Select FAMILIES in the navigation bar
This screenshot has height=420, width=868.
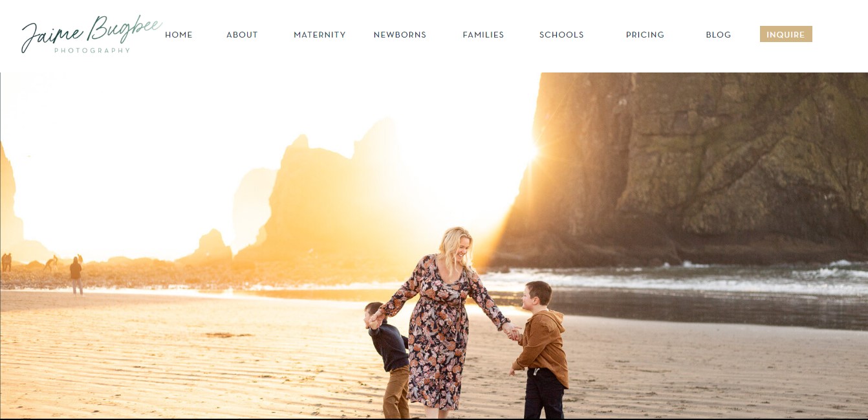pyautogui.click(x=483, y=35)
